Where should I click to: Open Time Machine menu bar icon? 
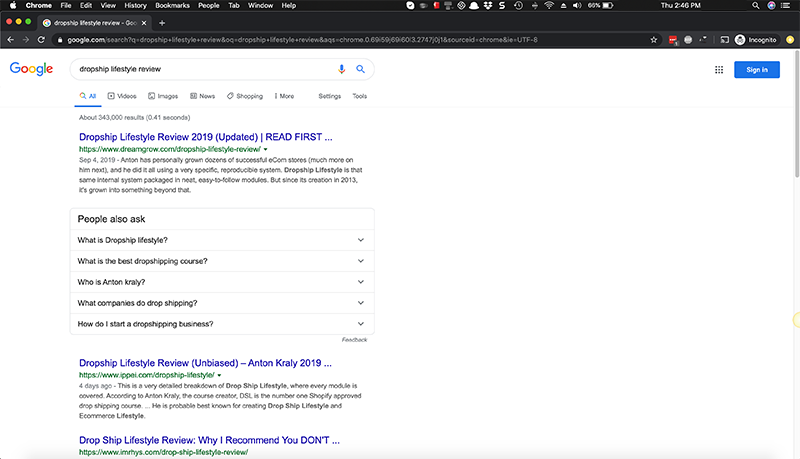[x=518, y=6]
